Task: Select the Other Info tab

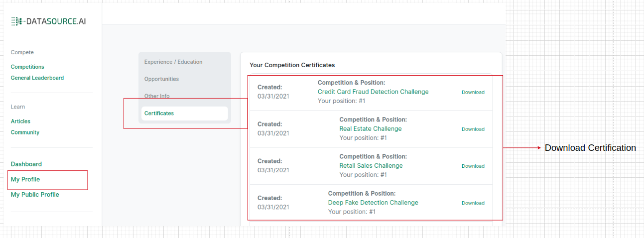Action: click(x=157, y=96)
